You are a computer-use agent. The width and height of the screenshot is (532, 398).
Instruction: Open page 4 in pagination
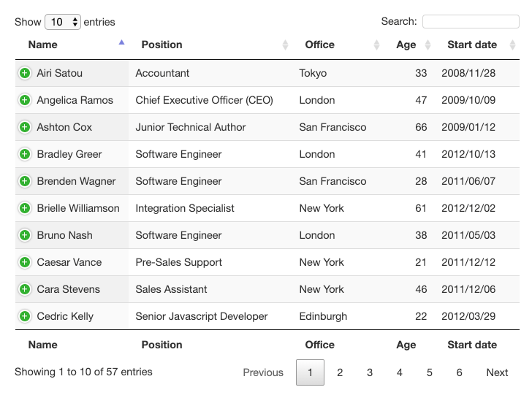coord(400,372)
